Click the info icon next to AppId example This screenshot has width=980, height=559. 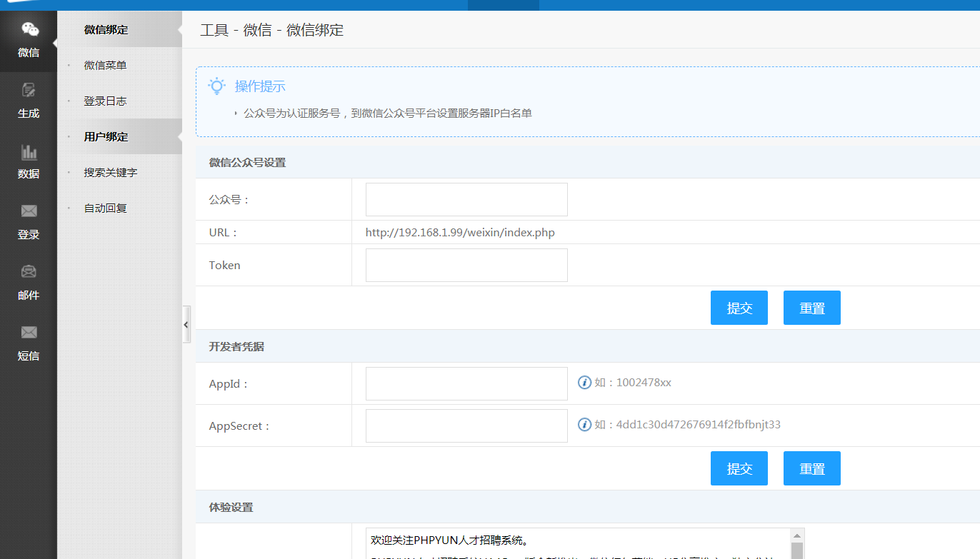(584, 382)
